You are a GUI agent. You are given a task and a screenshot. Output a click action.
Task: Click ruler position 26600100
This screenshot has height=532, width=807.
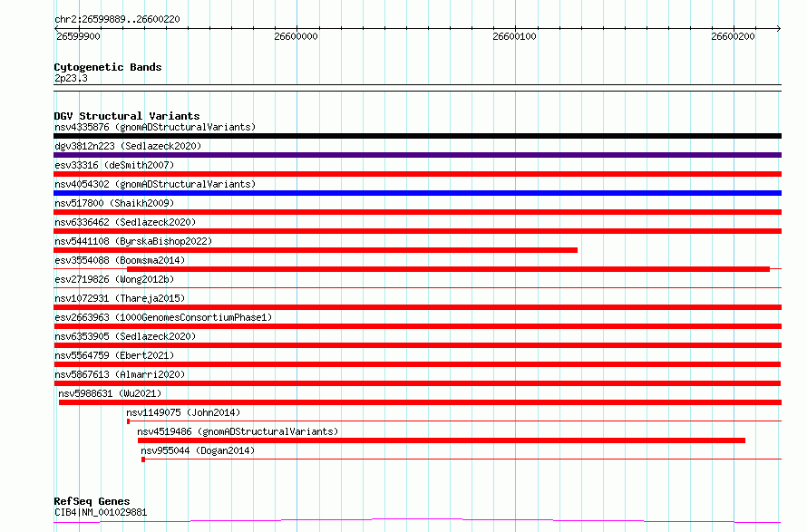514,36
